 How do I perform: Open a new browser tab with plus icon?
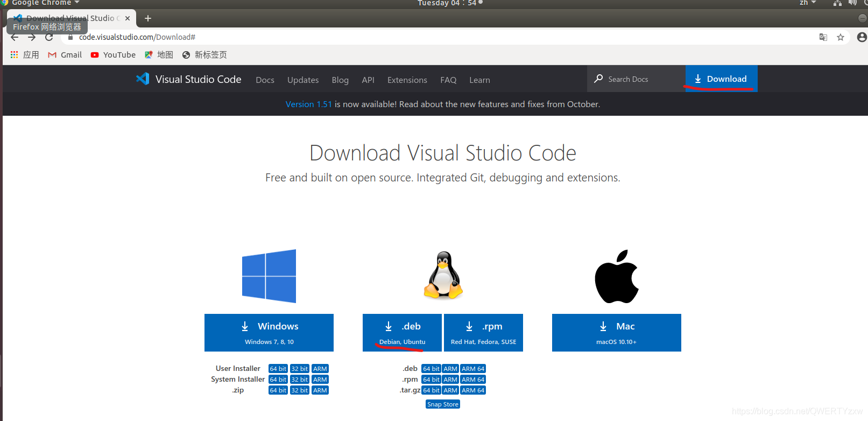coord(148,18)
